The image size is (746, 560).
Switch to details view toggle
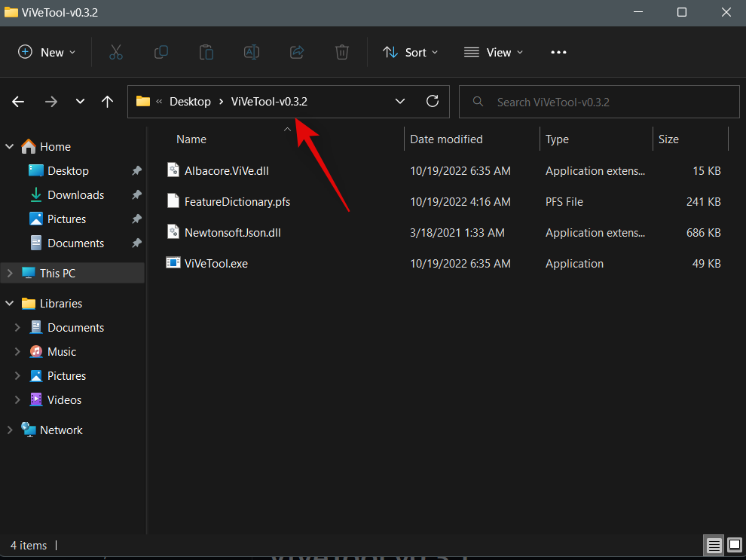713,545
